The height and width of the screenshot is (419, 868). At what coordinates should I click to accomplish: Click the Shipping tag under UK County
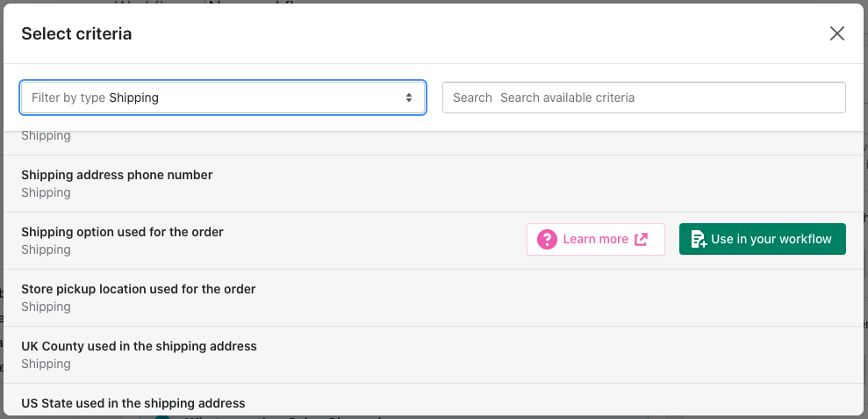(x=46, y=364)
